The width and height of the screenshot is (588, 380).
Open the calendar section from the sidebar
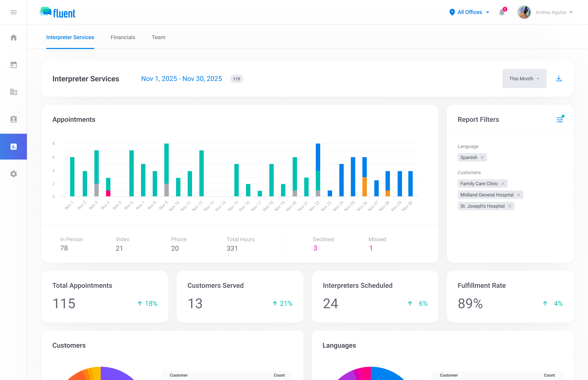14,64
